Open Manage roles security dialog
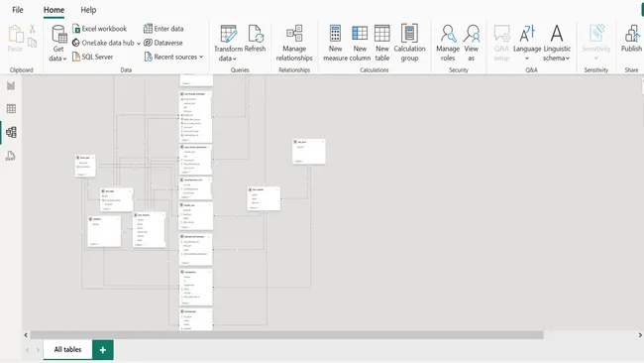 (448, 44)
